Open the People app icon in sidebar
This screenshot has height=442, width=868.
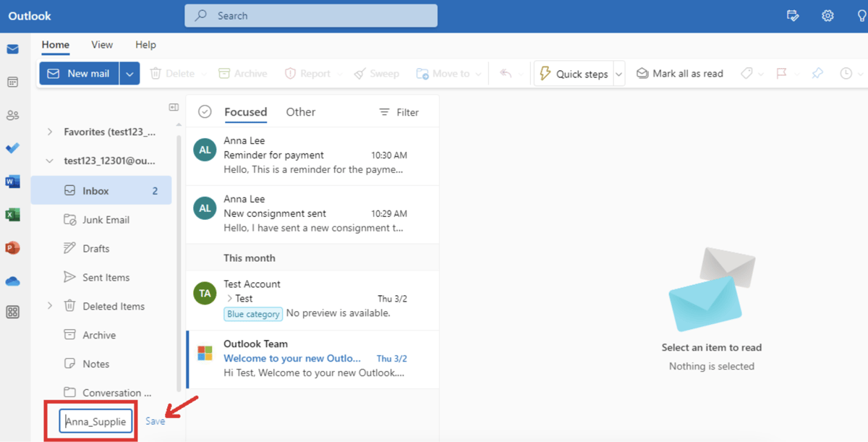(12, 114)
